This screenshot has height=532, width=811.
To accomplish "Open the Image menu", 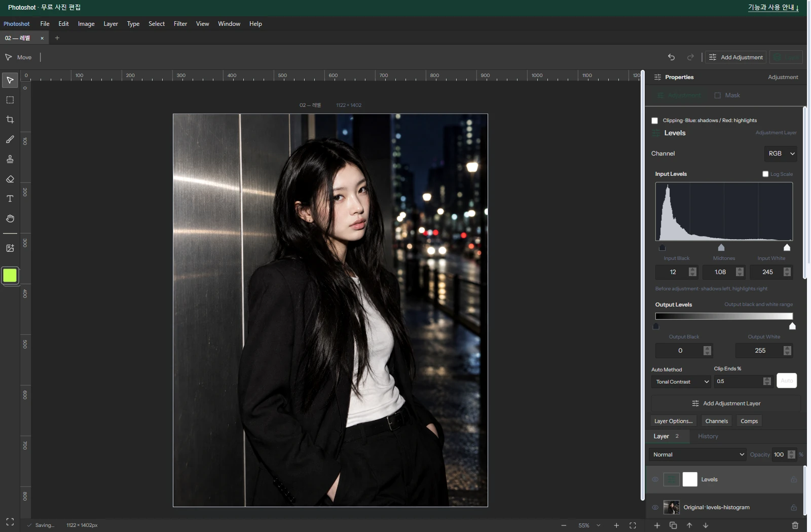I will pos(86,24).
